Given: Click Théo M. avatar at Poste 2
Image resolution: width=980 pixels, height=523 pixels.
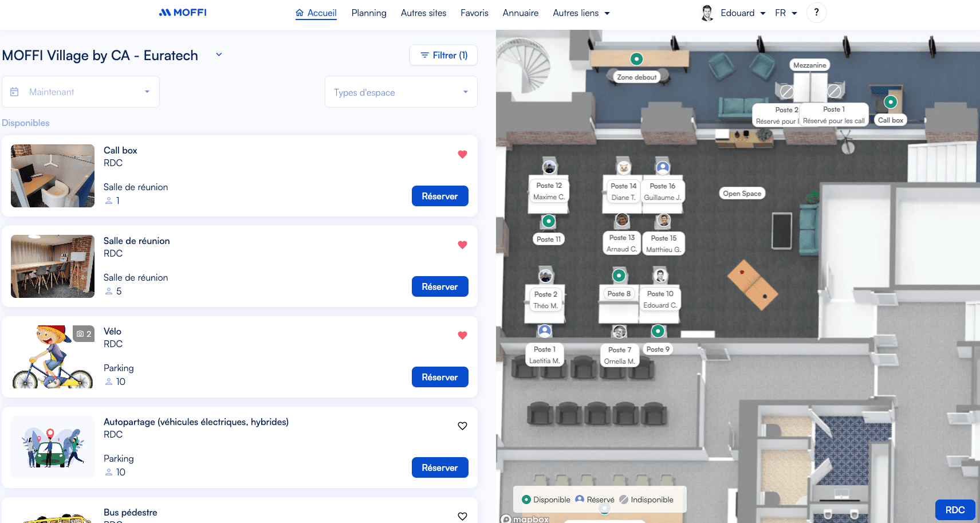Looking at the screenshot, I should point(546,276).
